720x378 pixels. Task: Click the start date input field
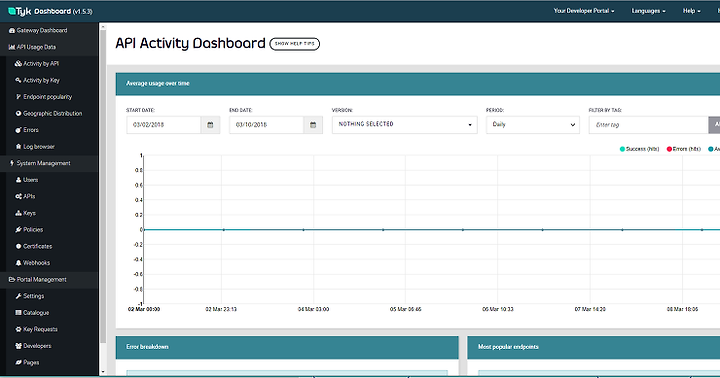point(163,125)
